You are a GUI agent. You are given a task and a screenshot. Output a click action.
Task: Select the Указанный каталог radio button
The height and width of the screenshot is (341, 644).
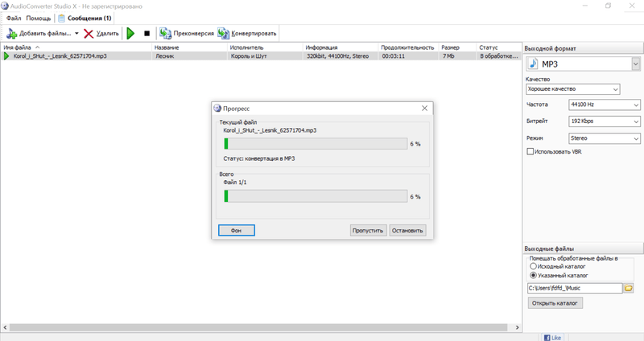(533, 275)
